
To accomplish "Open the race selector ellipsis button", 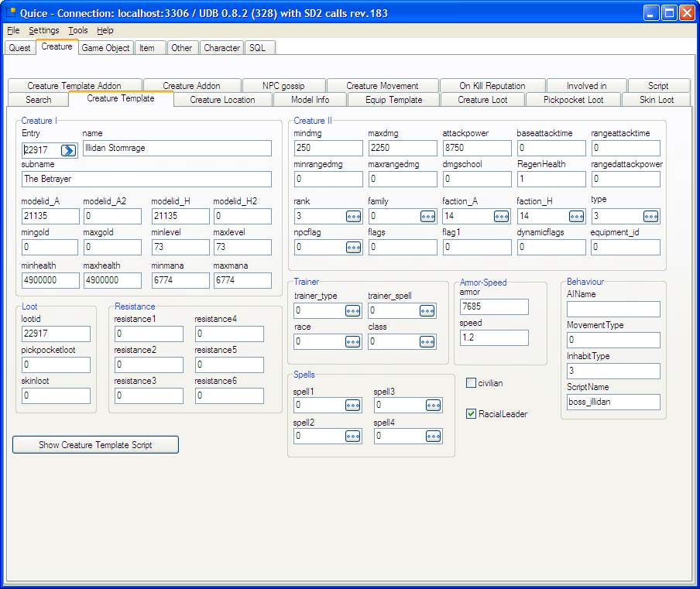I will 353,342.
